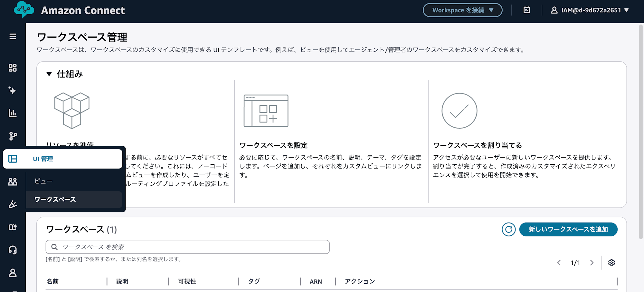Click the refresh workspaces button
Image resolution: width=644 pixels, height=292 pixels.
[x=508, y=229]
